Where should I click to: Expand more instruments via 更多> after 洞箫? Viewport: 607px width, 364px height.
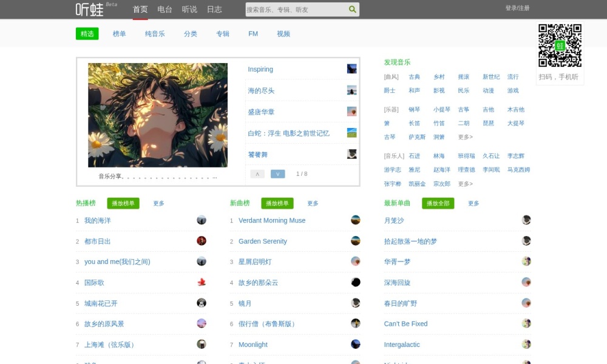(465, 137)
